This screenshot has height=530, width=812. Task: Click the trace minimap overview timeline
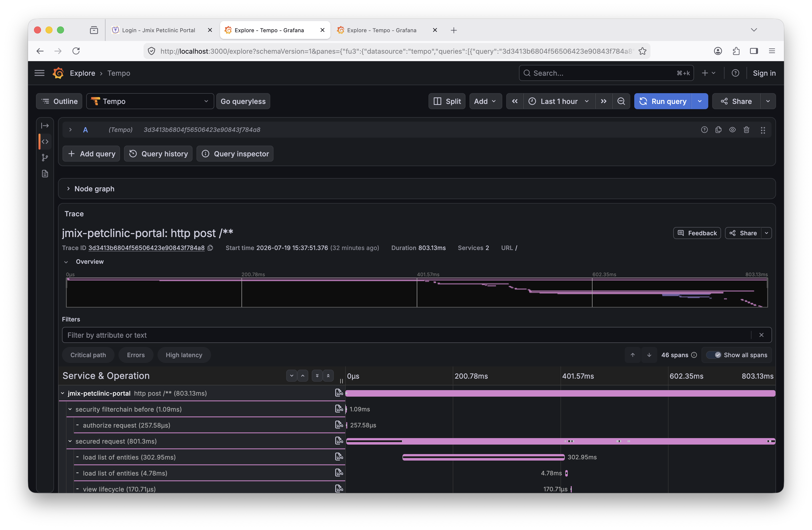(x=416, y=292)
